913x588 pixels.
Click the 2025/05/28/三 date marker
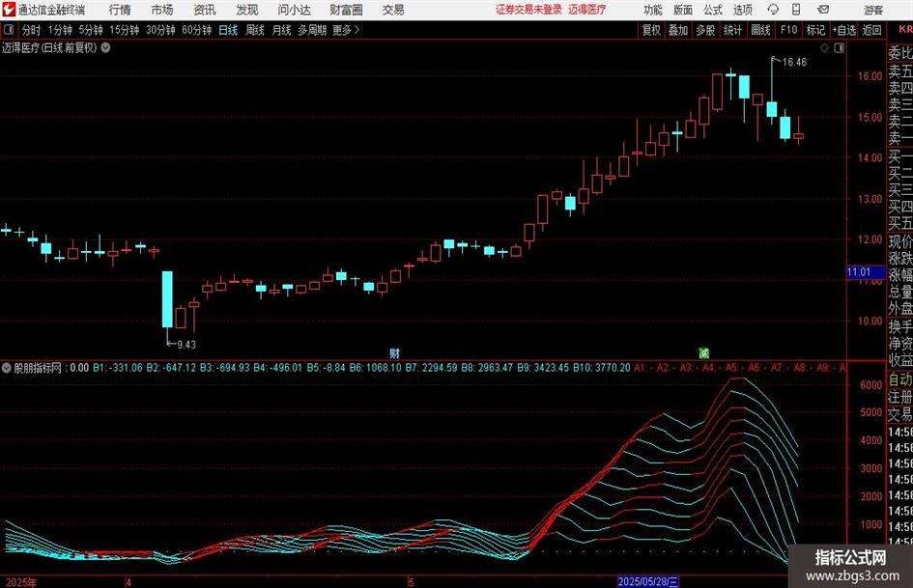pyautogui.click(x=648, y=581)
